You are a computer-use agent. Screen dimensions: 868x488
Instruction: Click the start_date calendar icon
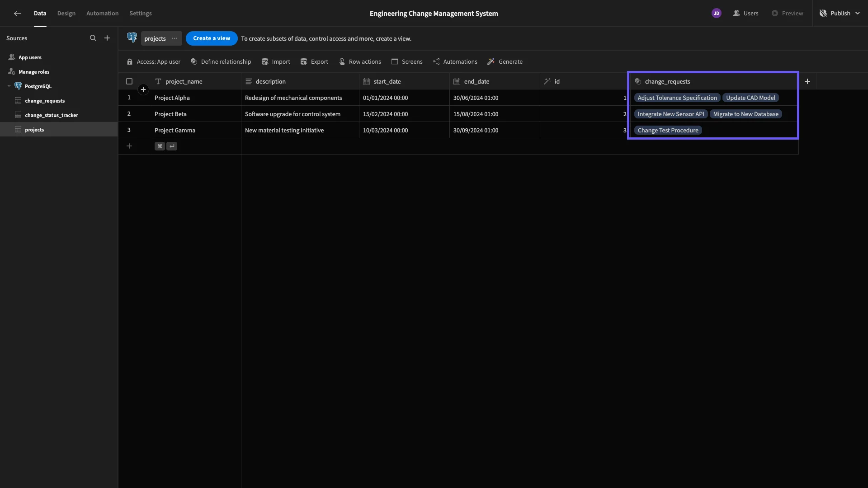coord(367,81)
